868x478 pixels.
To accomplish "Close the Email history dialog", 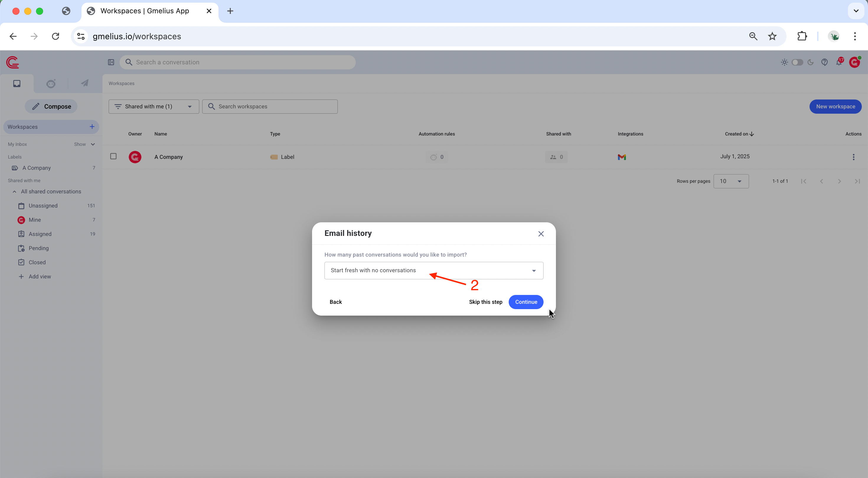I will (x=541, y=234).
